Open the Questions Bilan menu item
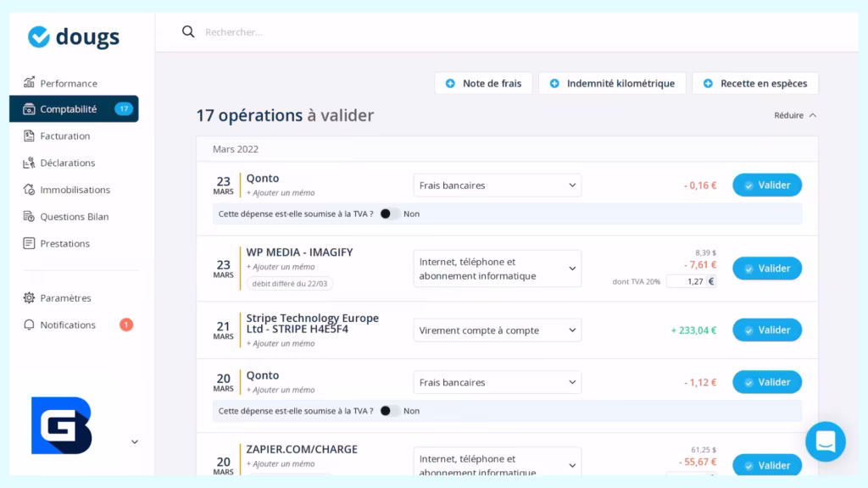This screenshot has height=488, width=868. tap(74, 217)
